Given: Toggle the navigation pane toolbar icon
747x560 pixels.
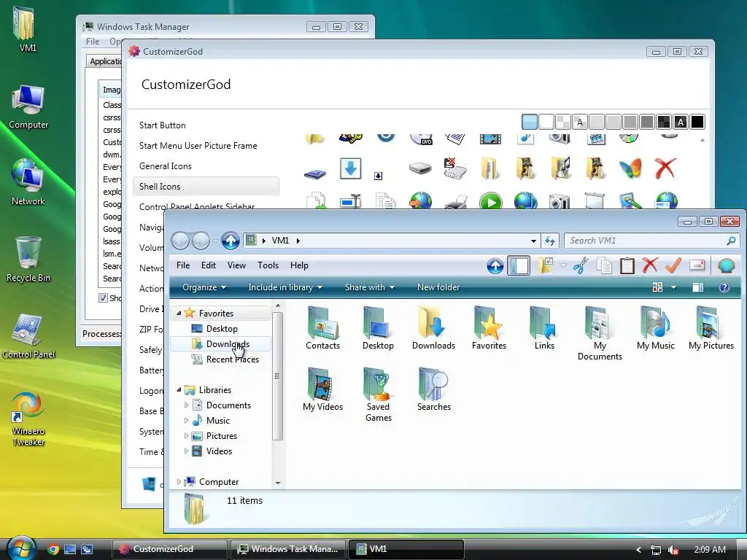Looking at the screenshot, I should [x=519, y=265].
